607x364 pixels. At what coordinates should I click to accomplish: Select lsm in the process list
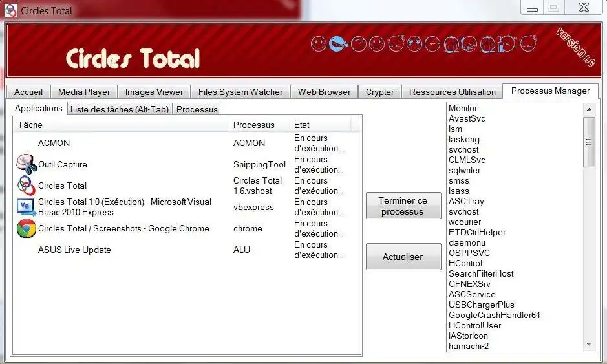[455, 129]
